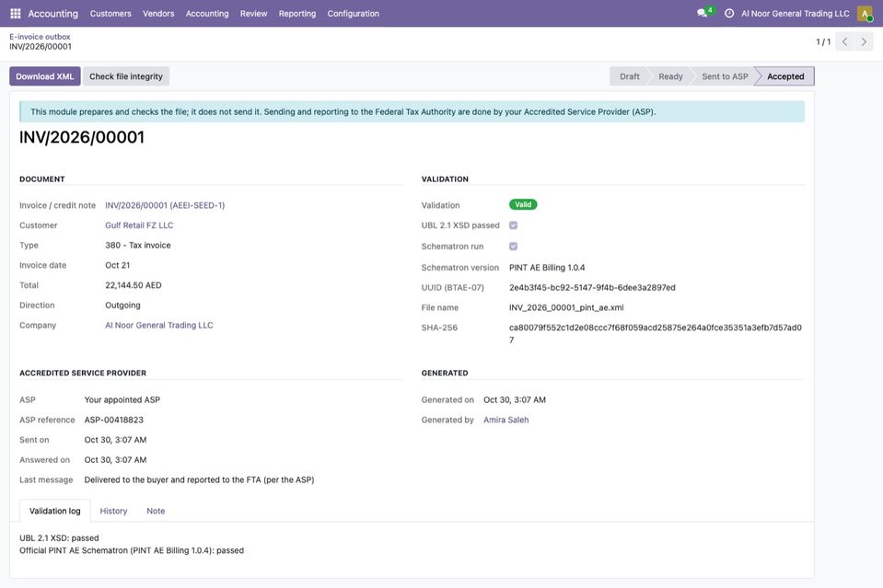This screenshot has height=588, width=883.
Task: Click the ASP reference ASP-00418823
Action: (x=114, y=420)
